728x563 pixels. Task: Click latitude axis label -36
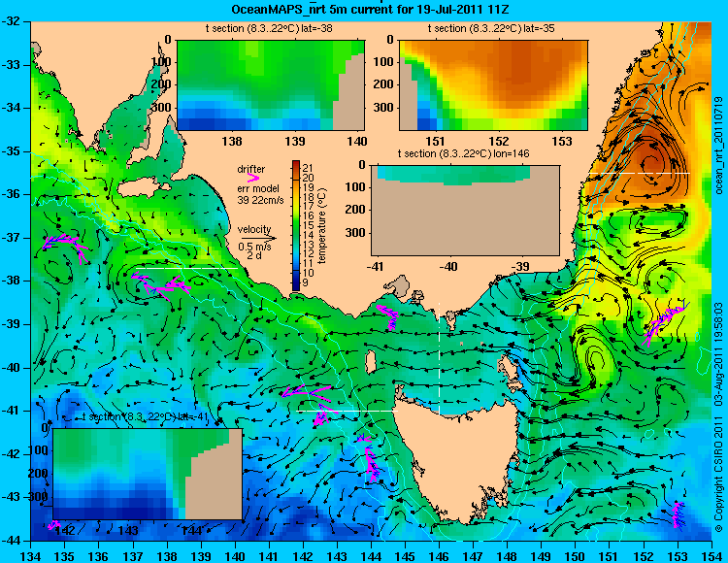(13, 194)
